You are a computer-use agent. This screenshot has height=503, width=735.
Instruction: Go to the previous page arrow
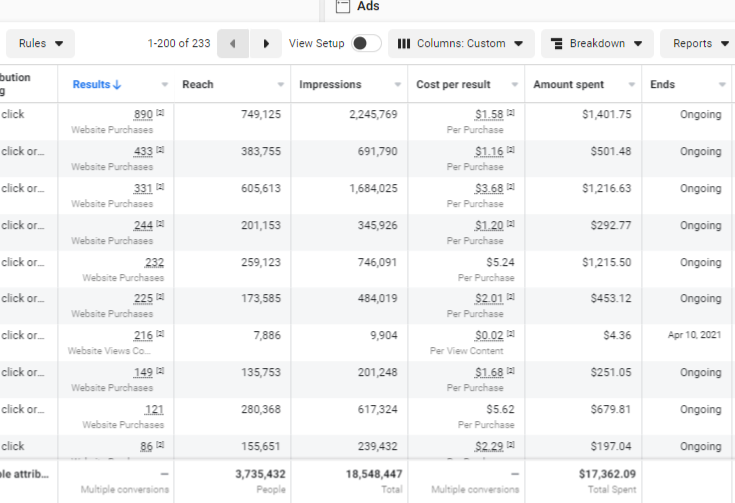click(233, 44)
